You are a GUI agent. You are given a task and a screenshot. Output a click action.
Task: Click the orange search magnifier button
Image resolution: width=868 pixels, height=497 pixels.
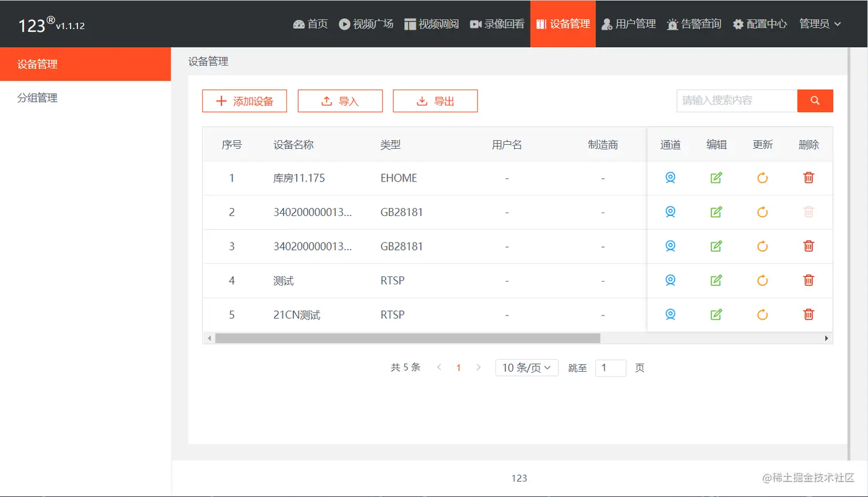coord(815,101)
